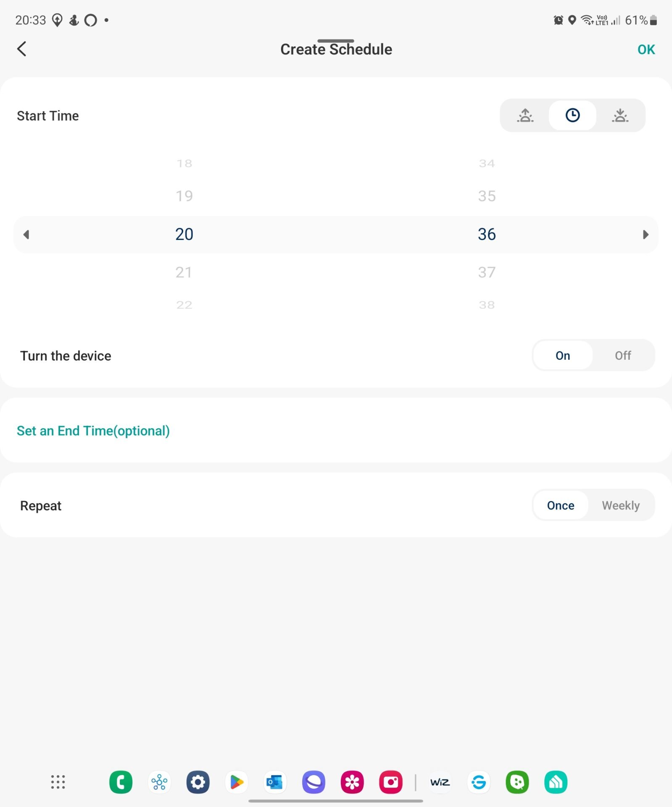Select the clock time icon
Viewport: 672px width, 807px height.
[x=572, y=116]
